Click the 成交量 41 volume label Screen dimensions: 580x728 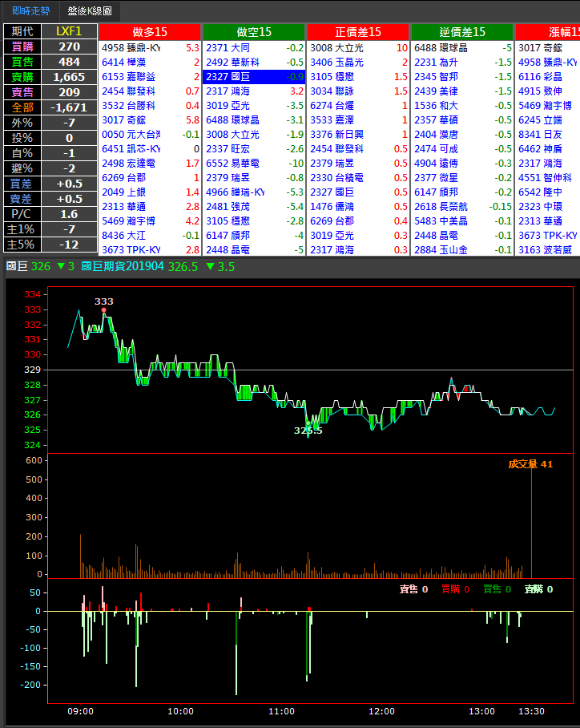530,464
